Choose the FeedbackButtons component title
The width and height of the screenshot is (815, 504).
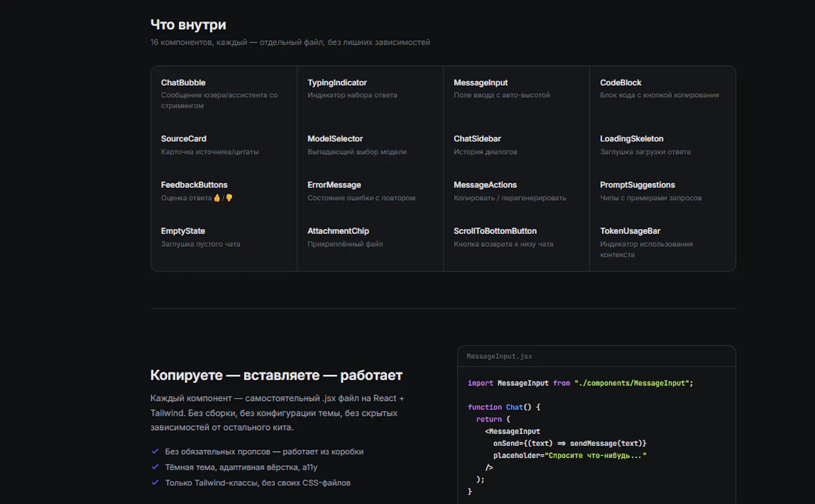click(x=194, y=185)
